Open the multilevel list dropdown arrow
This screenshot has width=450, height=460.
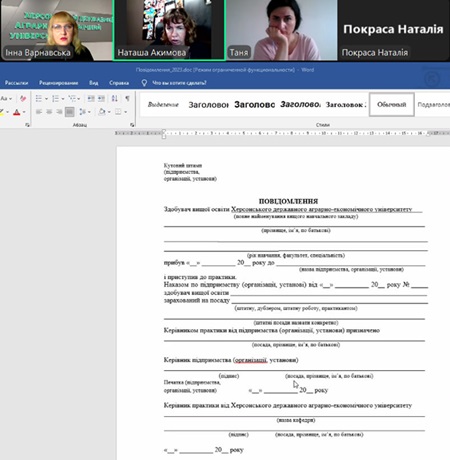click(x=79, y=99)
